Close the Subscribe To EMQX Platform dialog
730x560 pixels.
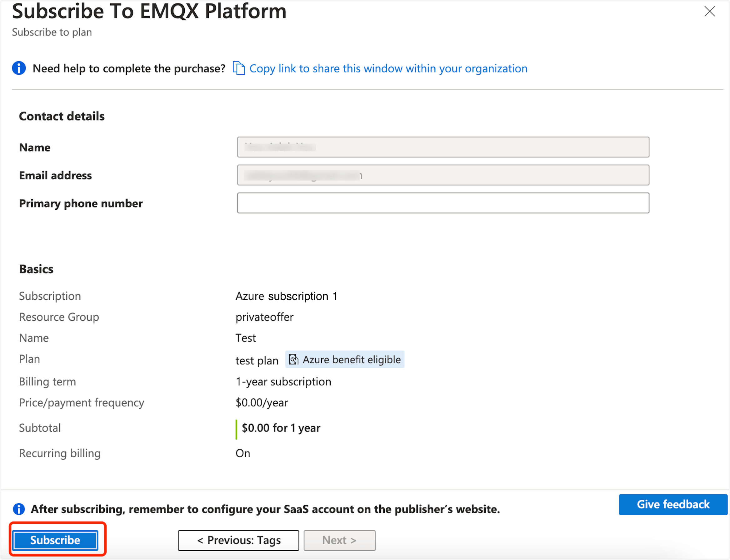click(709, 11)
